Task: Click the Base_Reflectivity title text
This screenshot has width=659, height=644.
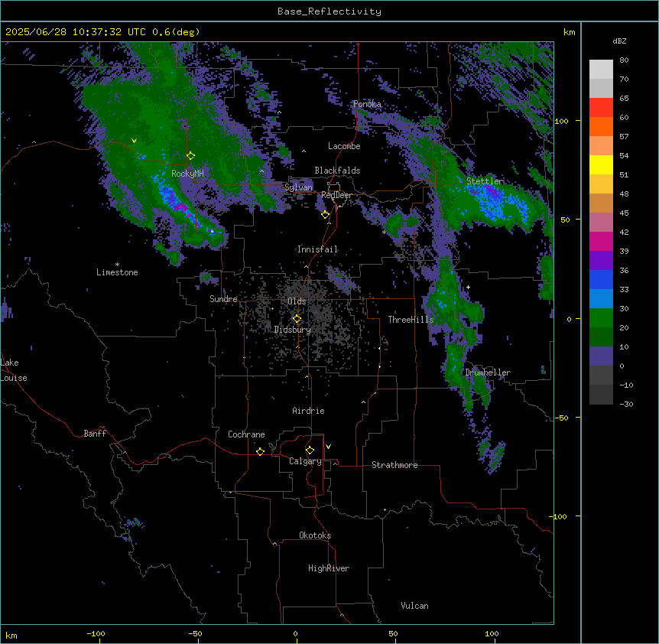Action: (x=329, y=11)
